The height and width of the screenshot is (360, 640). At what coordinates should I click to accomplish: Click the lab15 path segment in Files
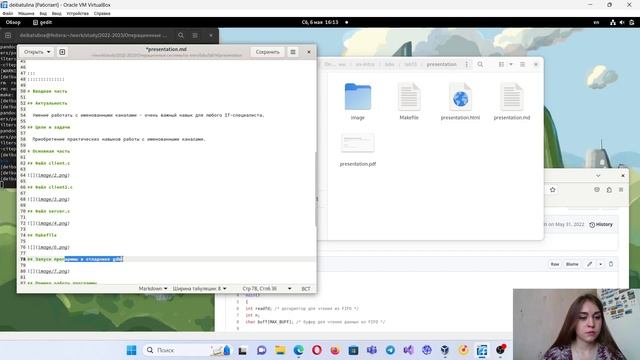(x=410, y=64)
